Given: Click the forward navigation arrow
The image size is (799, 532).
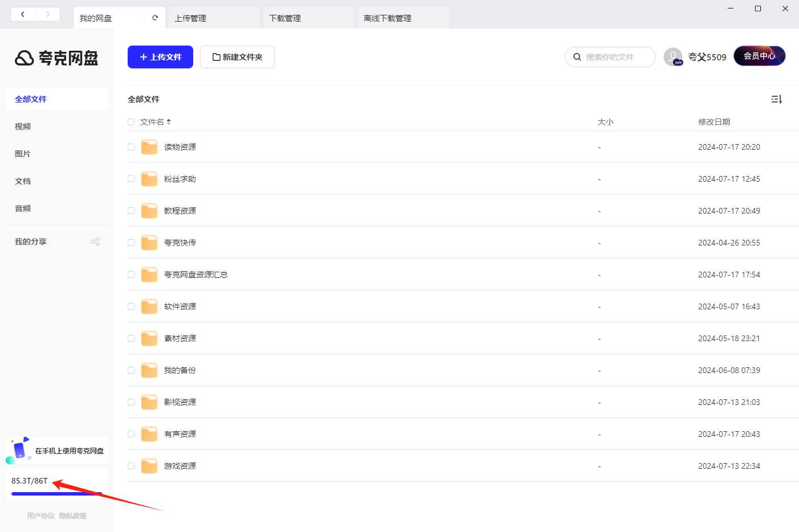Looking at the screenshot, I should click(48, 14).
